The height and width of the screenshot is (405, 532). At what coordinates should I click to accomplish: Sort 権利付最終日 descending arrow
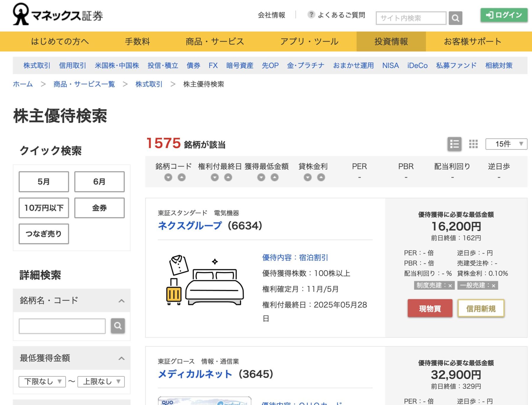pos(215,177)
